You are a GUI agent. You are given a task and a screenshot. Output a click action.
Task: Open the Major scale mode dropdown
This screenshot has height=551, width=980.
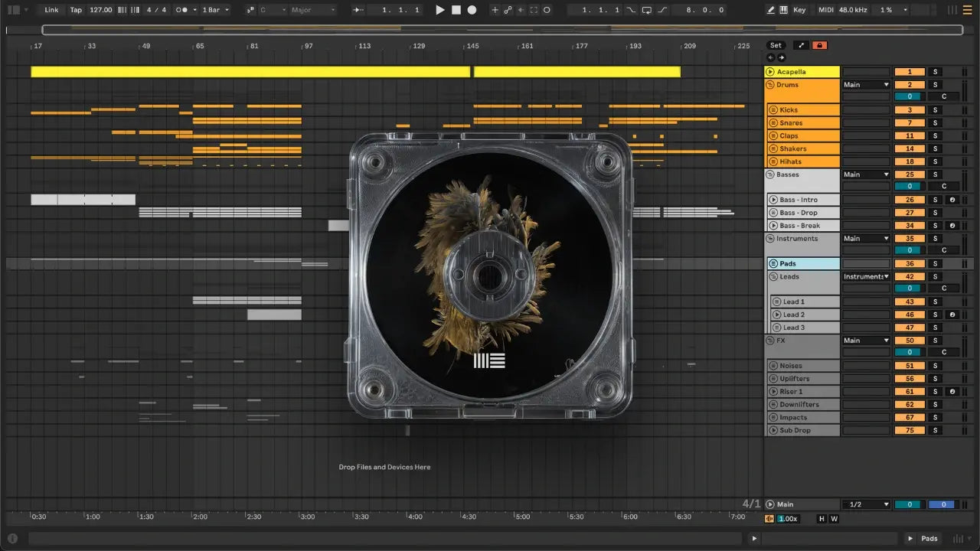tap(312, 10)
